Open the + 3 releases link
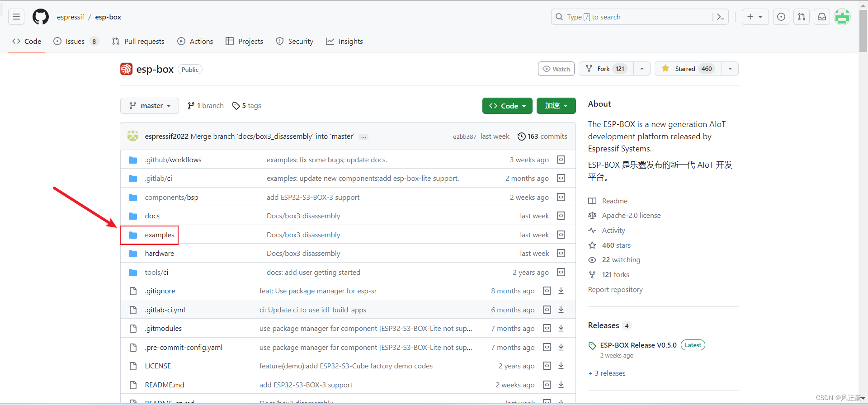 click(607, 373)
